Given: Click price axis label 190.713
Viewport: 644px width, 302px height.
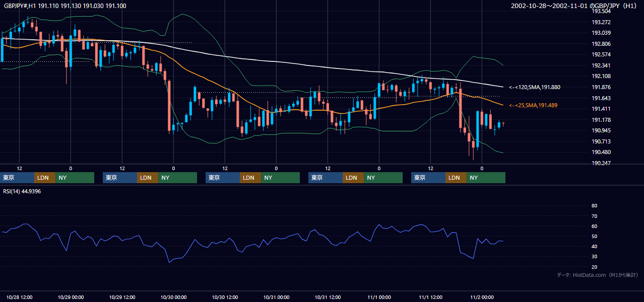Looking at the screenshot, I should [x=601, y=141].
